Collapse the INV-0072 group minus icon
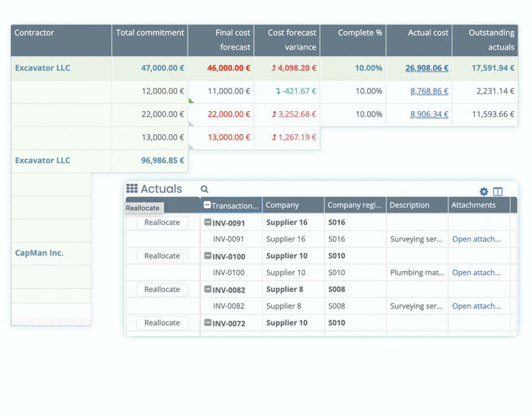 (x=207, y=323)
